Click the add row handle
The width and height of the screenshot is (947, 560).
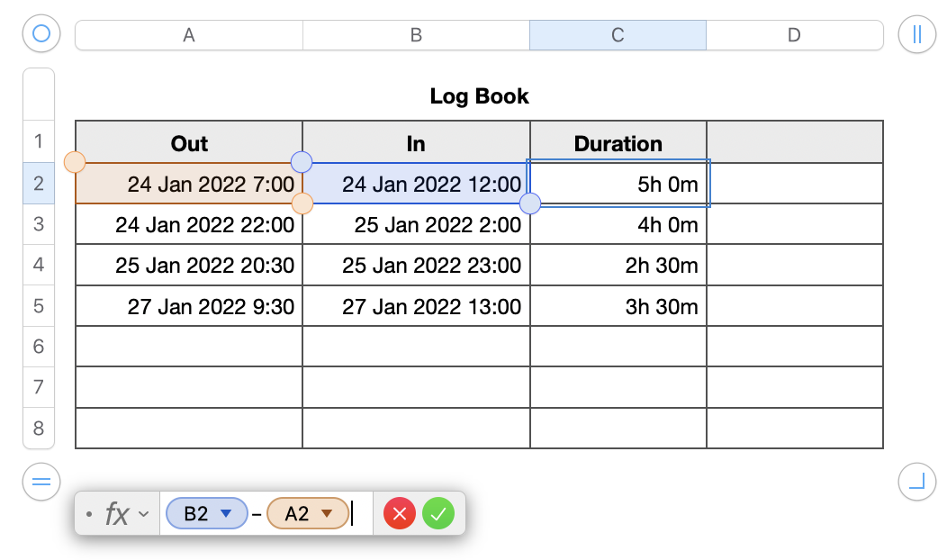click(x=41, y=482)
